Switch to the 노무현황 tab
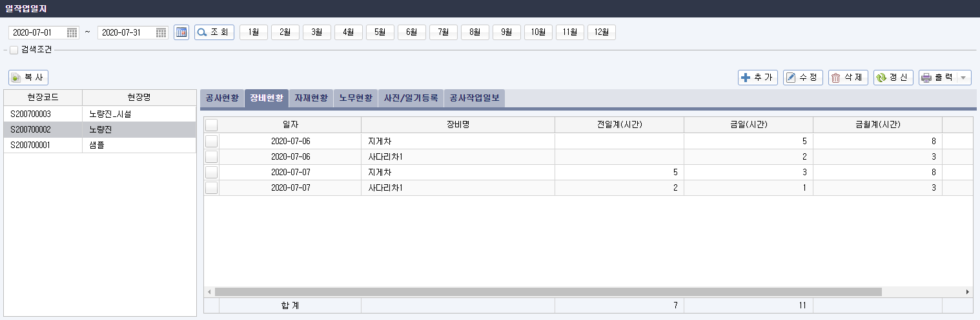Viewport: 980px width, 320px height. 356,98
